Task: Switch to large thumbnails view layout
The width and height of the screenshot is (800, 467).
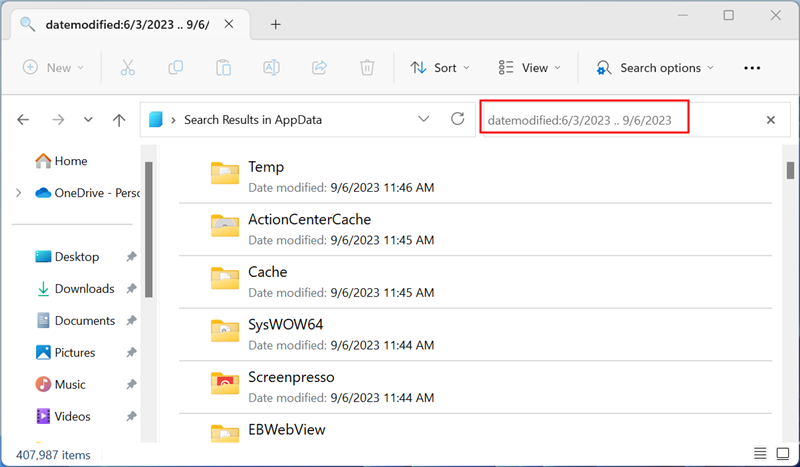Action: point(783,454)
